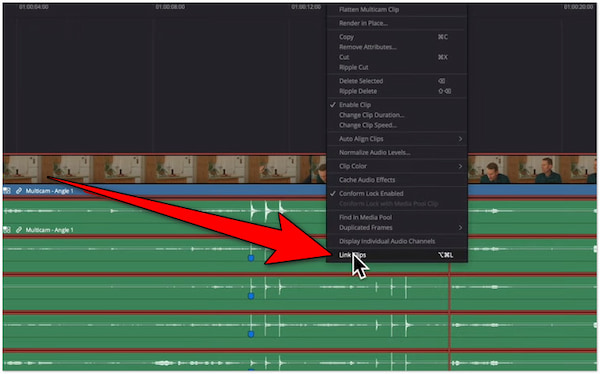This screenshot has height=374, width=600.
Task: Click the multicam icon on the first audio clip
Action: coord(7,191)
